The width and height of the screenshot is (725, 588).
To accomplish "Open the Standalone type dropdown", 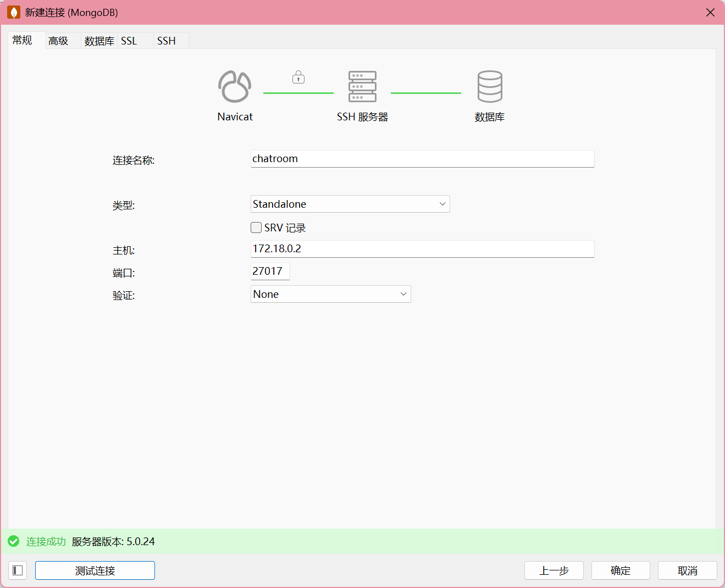I will click(350, 204).
